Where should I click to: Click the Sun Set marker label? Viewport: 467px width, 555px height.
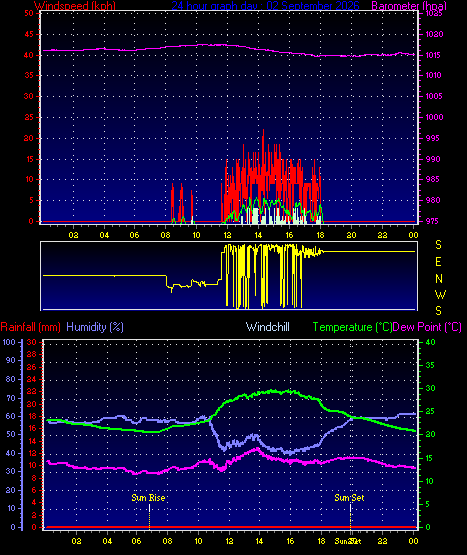349,498
